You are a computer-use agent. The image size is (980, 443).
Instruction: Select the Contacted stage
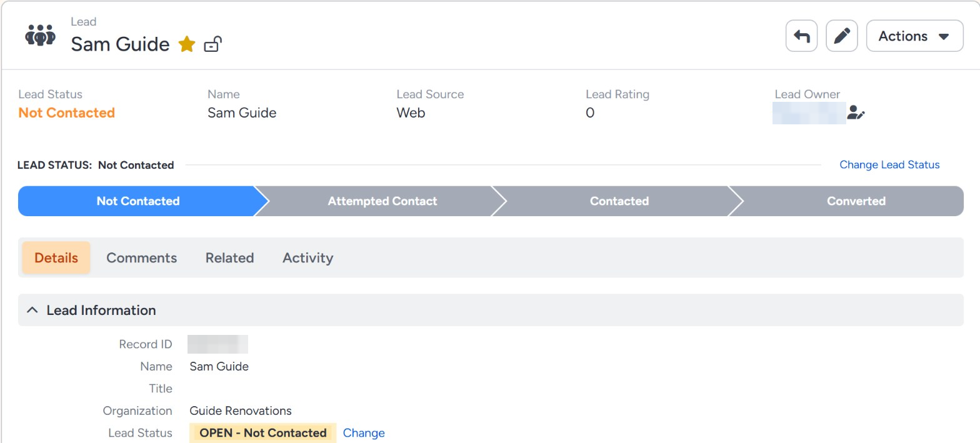(619, 201)
